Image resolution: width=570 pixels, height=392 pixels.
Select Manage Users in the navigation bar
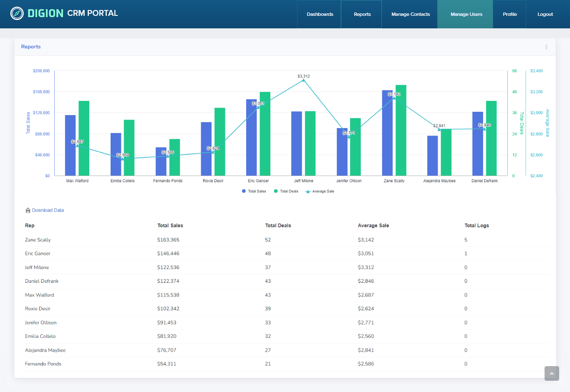tap(466, 14)
